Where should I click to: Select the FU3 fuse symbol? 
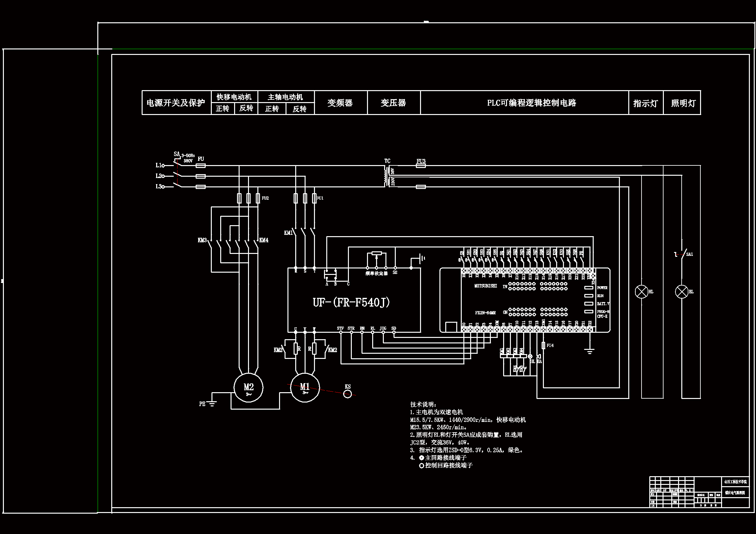pyautogui.click(x=421, y=165)
